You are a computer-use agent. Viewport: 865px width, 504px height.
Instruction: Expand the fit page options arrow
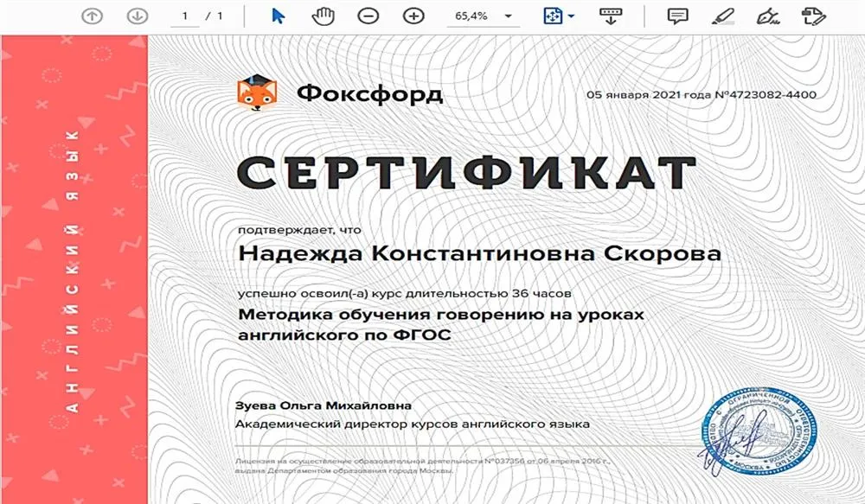coord(571,16)
